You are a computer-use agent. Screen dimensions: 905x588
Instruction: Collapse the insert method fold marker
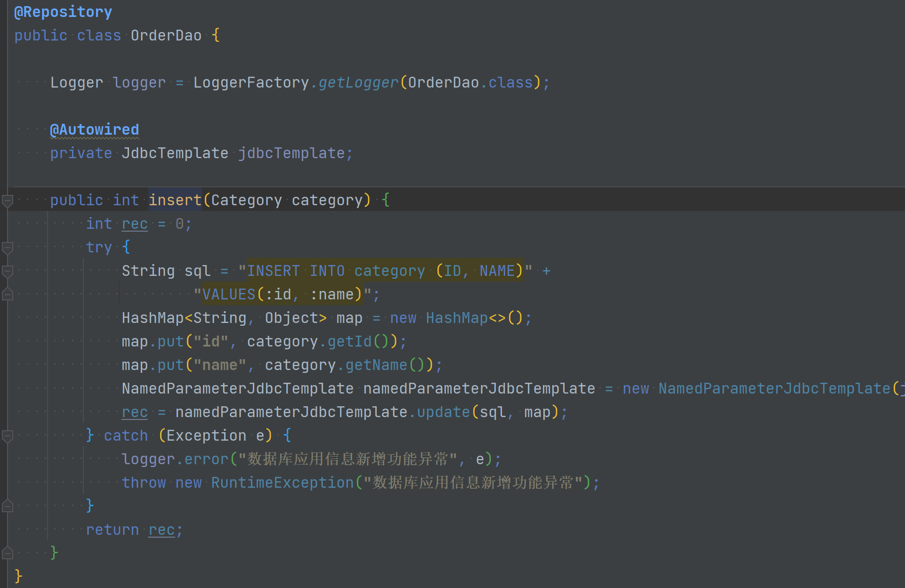(8, 201)
